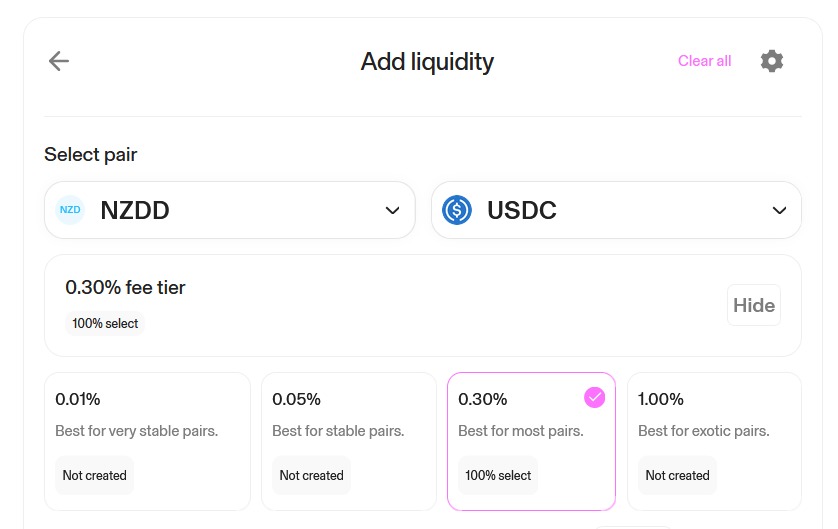Click the pink checkmark on 0.30% tier
This screenshot has width=838, height=529.
click(595, 398)
